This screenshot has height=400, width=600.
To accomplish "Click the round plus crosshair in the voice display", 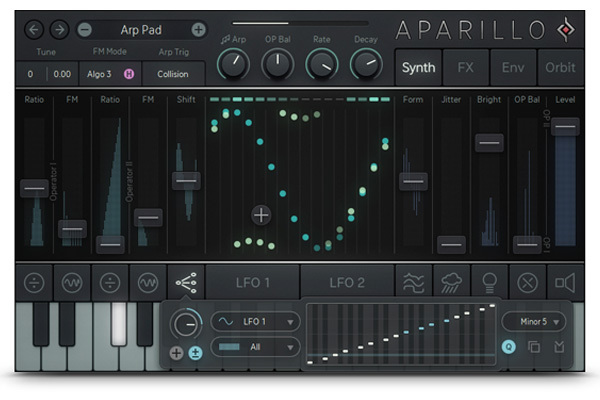I will (x=261, y=215).
